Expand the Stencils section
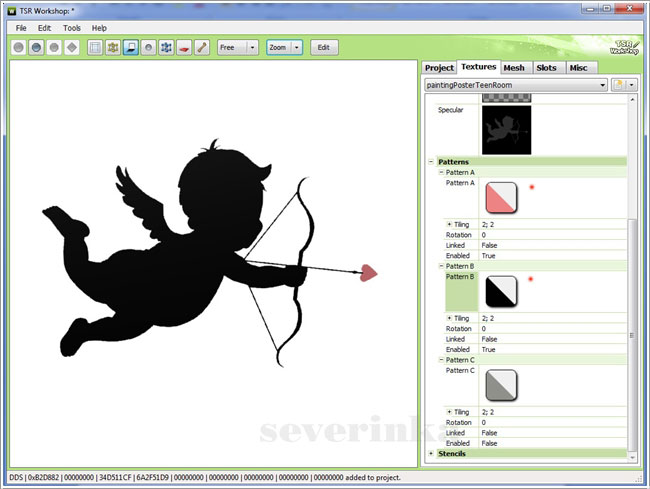Screen dimensions: 650x489 [431, 453]
